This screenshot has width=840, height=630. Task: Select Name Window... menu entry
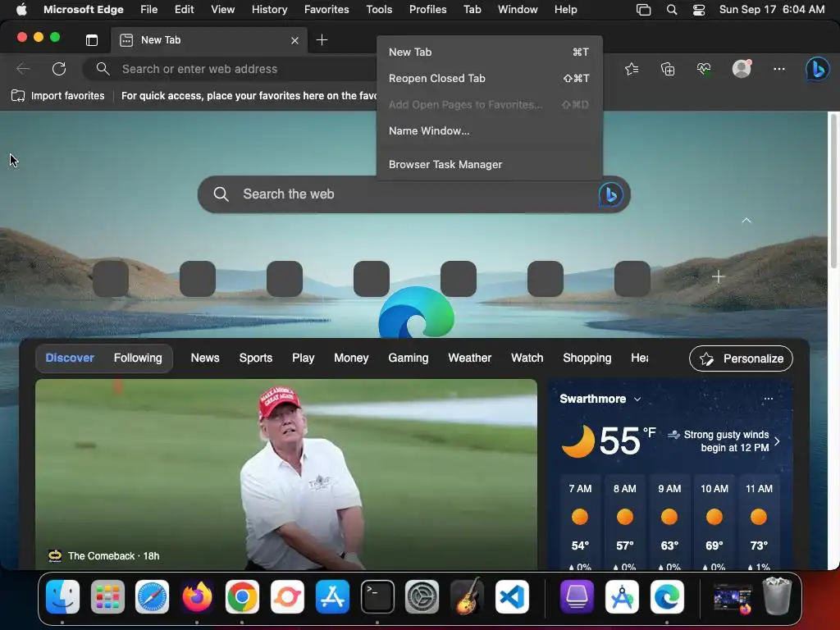tap(489, 130)
